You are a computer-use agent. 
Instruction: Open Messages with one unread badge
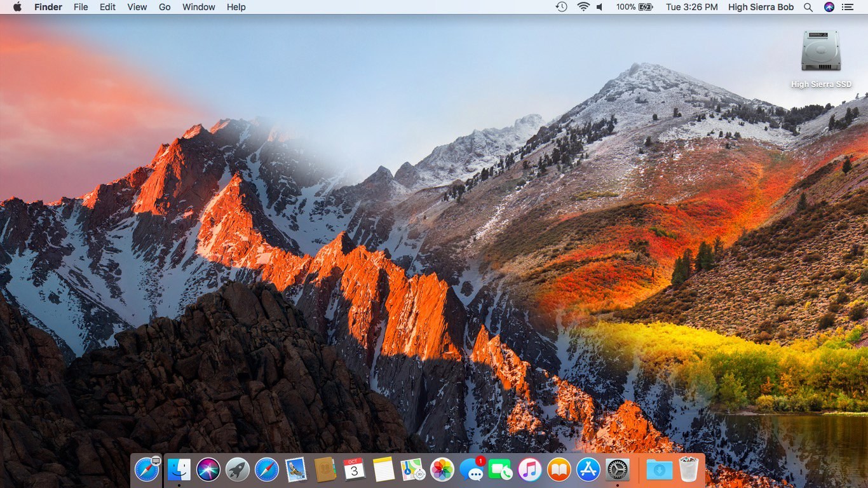tap(471, 470)
